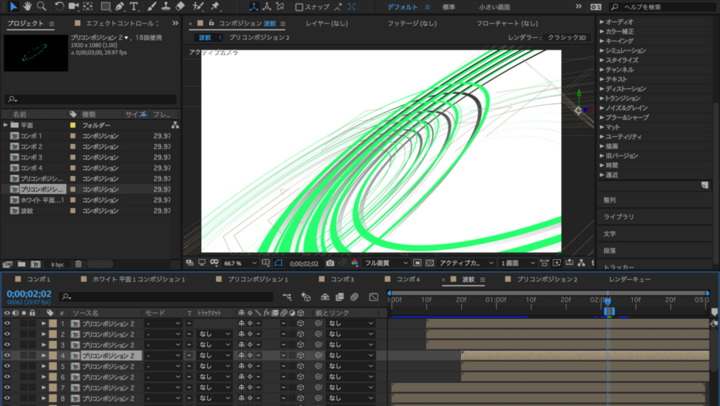Expand the ディストーション effects category
Viewport: 720px width, 406px height.
point(602,89)
